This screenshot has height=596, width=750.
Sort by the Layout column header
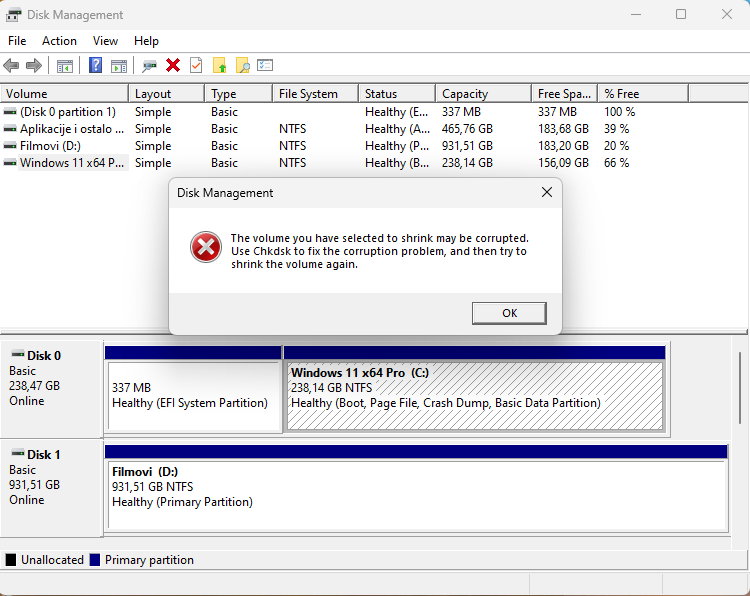click(x=166, y=94)
